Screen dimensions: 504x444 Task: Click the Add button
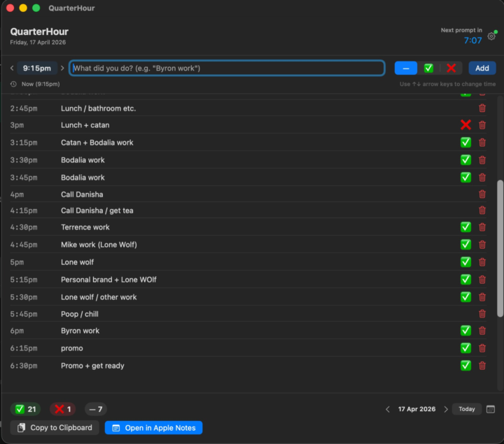coord(482,68)
